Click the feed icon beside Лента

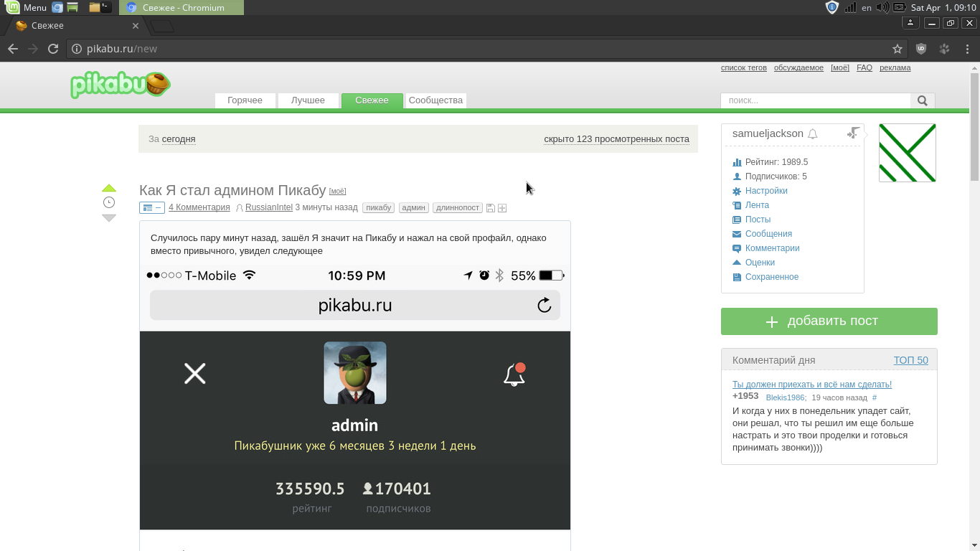737,205
